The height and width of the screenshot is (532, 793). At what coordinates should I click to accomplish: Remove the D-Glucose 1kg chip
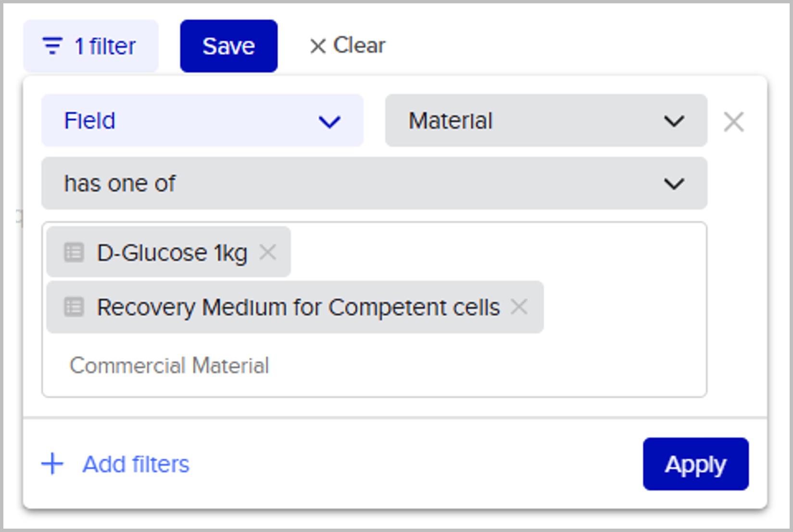(268, 252)
